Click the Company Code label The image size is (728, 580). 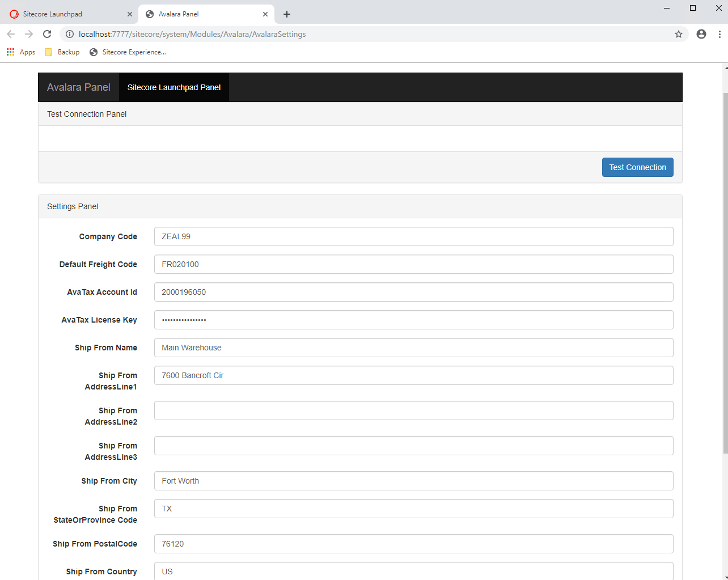108,236
